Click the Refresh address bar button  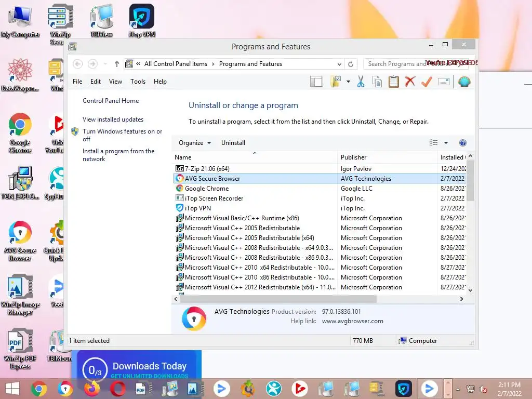tap(351, 64)
